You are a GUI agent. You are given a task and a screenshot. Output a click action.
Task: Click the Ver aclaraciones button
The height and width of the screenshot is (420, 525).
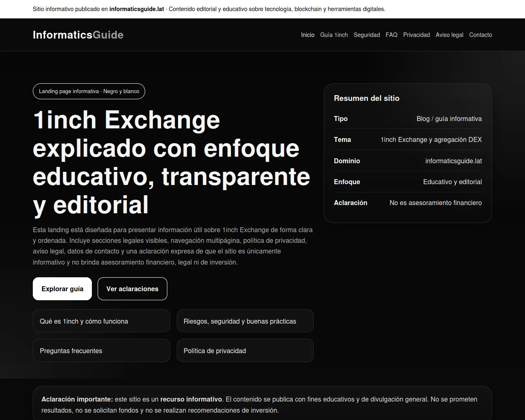click(x=132, y=289)
